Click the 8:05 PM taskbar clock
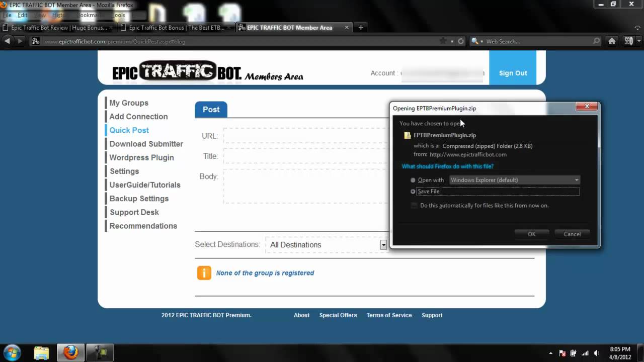This screenshot has height=362, width=644. [x=620, y=353]
